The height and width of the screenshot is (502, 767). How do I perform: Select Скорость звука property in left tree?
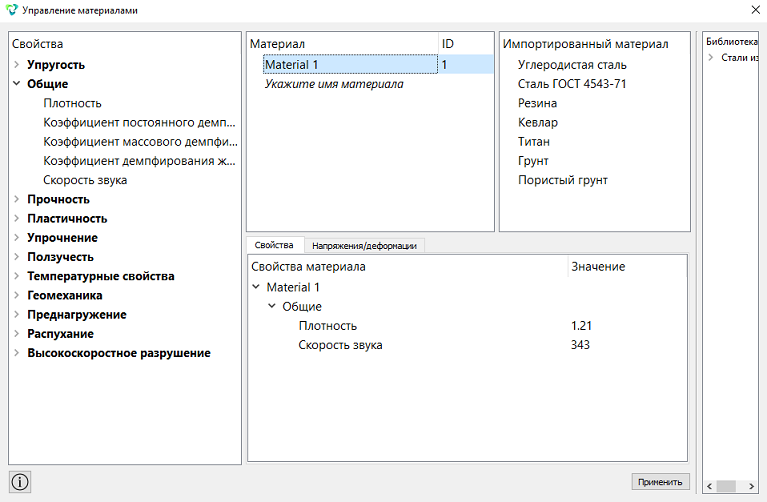(x=85, y=180)
